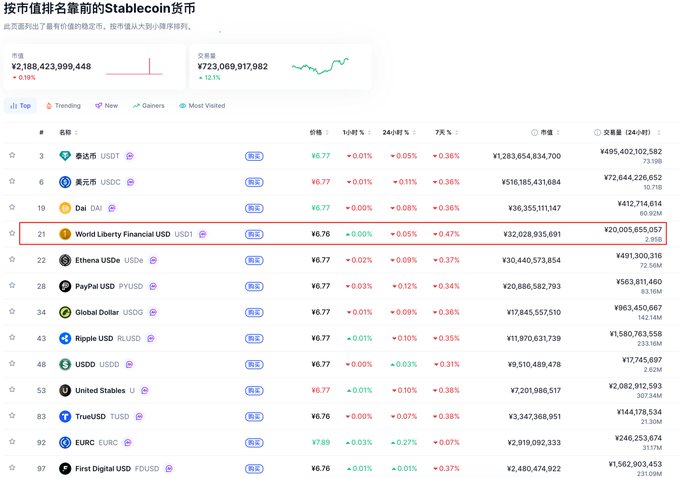Sort by 市值 column arrows
The width and height of the screenshot is (680, 478).
tap(558, 132)
